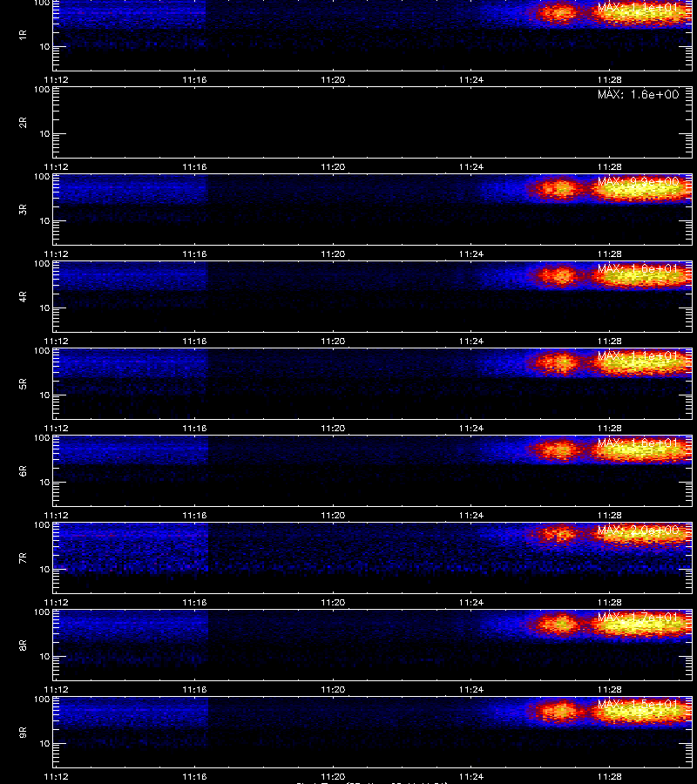Viewport: 697px width, 784px height.
Task: Click the 6R panel axis label
Action: [x=23, y=470]
